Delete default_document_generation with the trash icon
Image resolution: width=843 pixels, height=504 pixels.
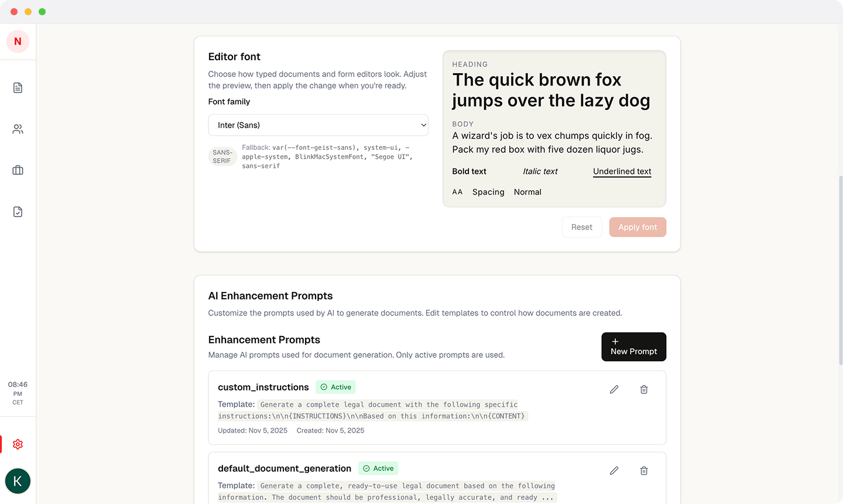pyautogui.click(x=644, y=470)
